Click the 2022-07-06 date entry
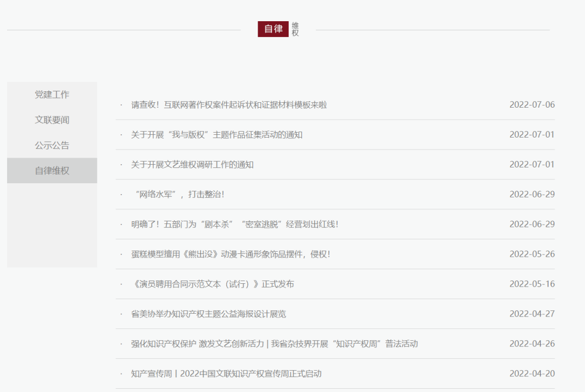Image resolution: width=585 pixels, height=392 pixels. click(x=532, y=105)
